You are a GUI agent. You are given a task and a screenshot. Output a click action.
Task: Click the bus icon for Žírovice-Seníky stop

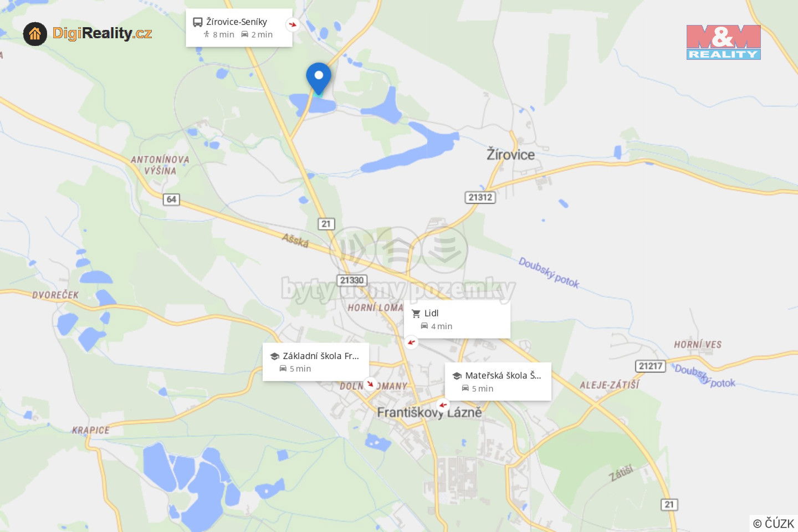pyautogui.click(x=198, y=22)
